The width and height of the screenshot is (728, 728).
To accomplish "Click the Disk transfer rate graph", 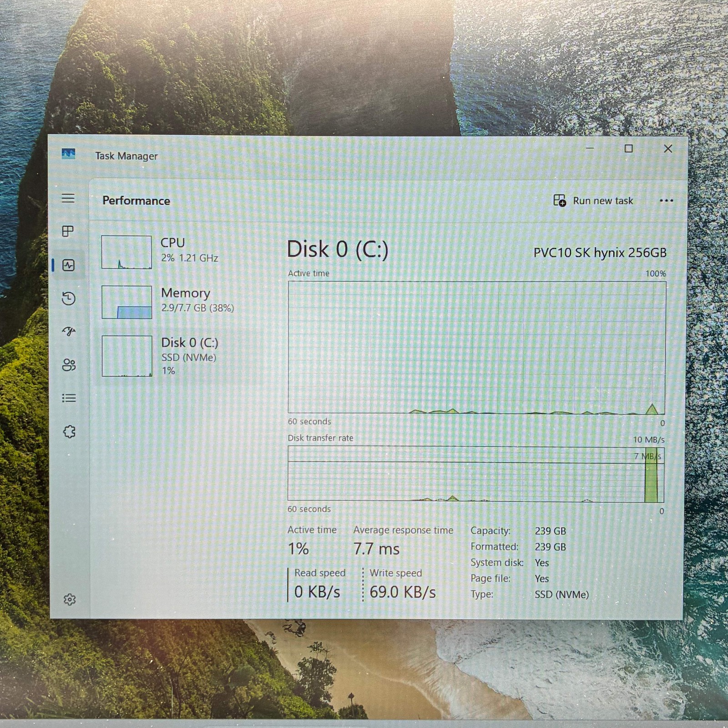I will [x=476, y=474].
